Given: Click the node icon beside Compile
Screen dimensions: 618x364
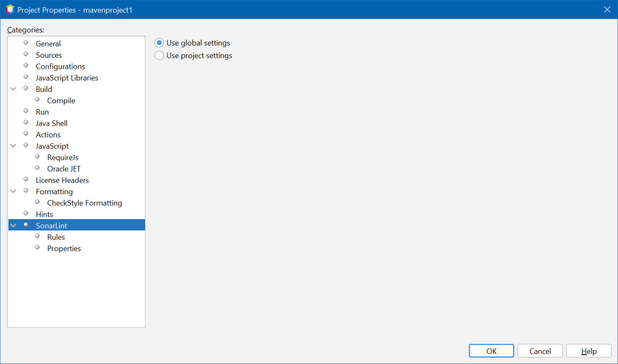Looking at the screenshot, I should click(x=37, y=100).
